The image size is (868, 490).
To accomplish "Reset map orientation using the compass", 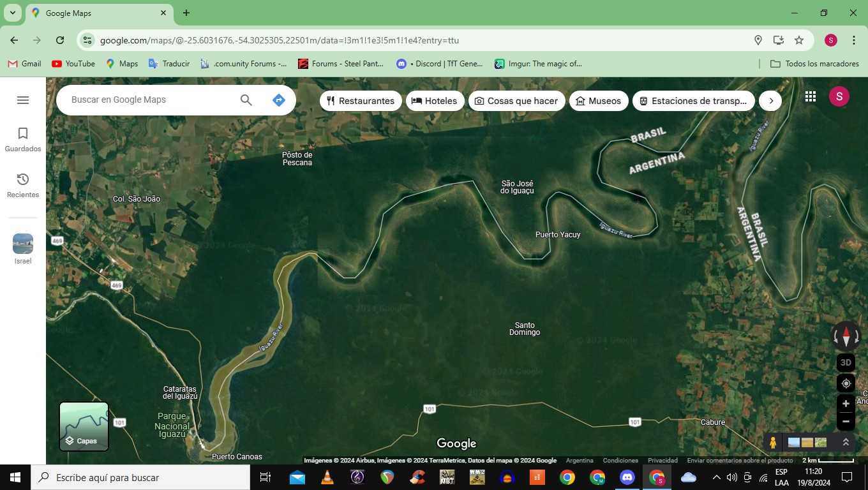I will click(x=846, y=335).
